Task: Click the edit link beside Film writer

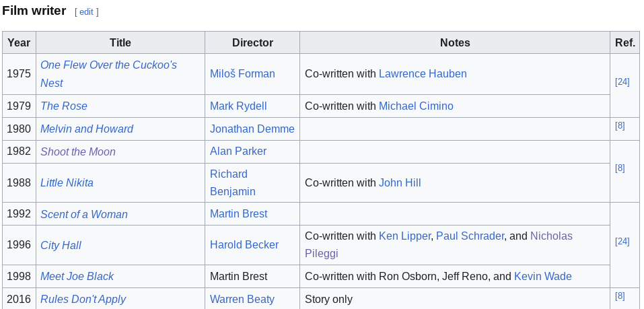Action: pos(86,12)
